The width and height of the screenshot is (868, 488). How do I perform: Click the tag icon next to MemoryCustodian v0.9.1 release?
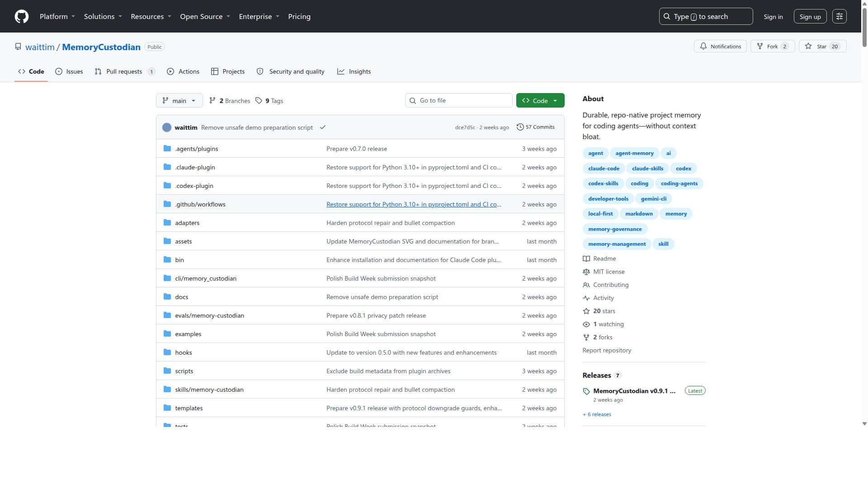pyautogui.click(x=586, y=391)
